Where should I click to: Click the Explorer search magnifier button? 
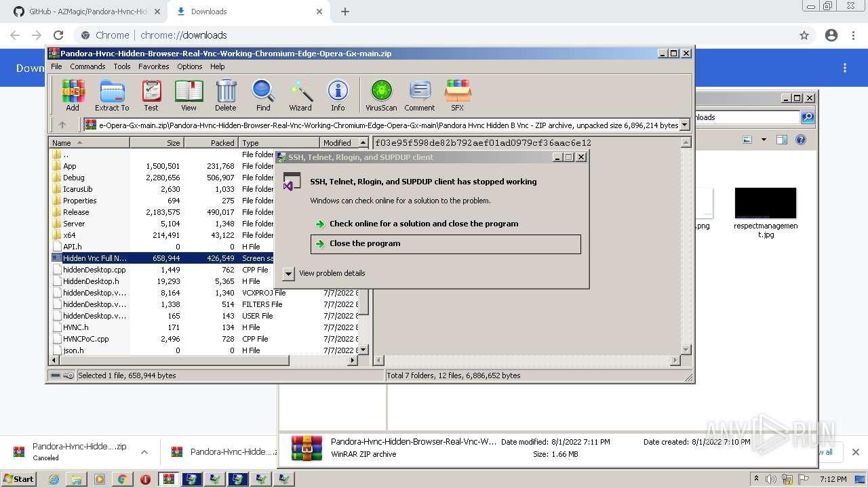click(808, 117)
